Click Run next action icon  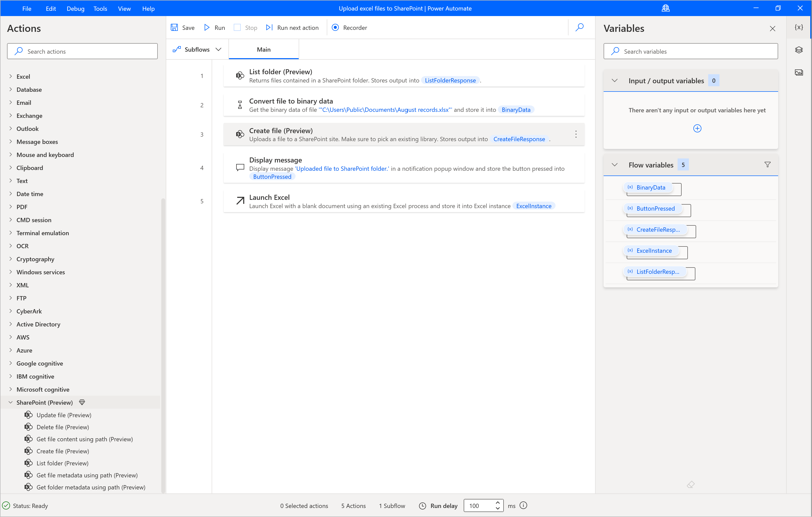click(x=269, y=27)
